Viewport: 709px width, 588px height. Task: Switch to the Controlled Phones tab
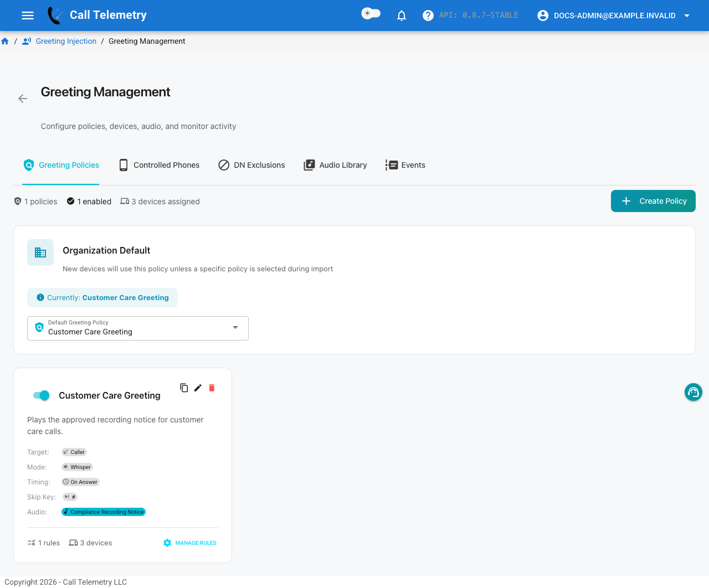pos(159,165)
